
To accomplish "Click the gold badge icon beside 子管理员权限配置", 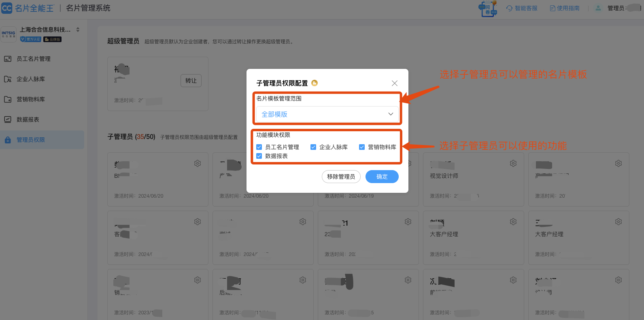I will [x=315, y=83].
